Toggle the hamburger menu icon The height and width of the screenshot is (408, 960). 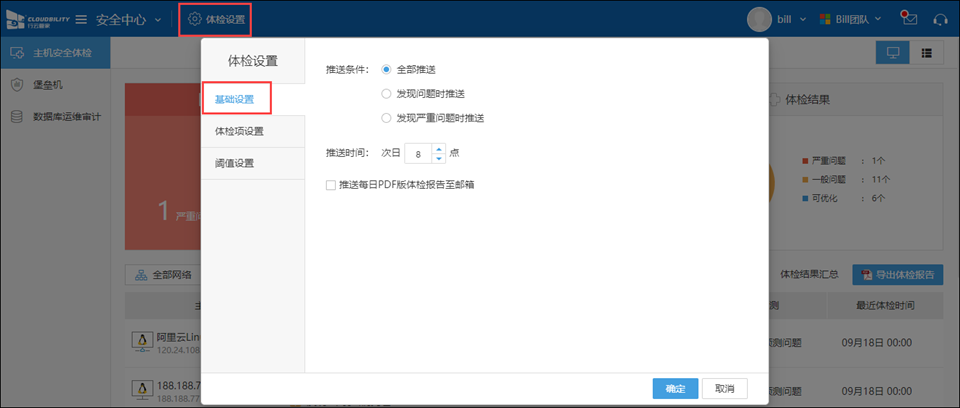(81, 20)
